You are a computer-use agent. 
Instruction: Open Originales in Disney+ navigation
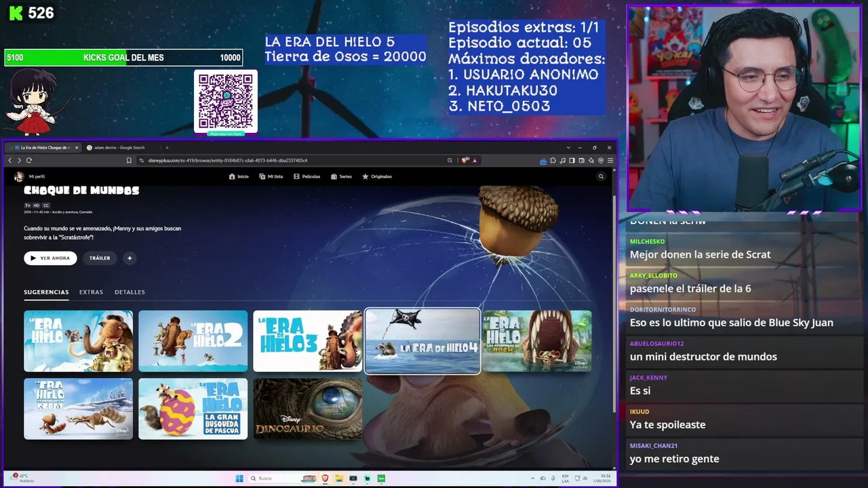(377, 176)
